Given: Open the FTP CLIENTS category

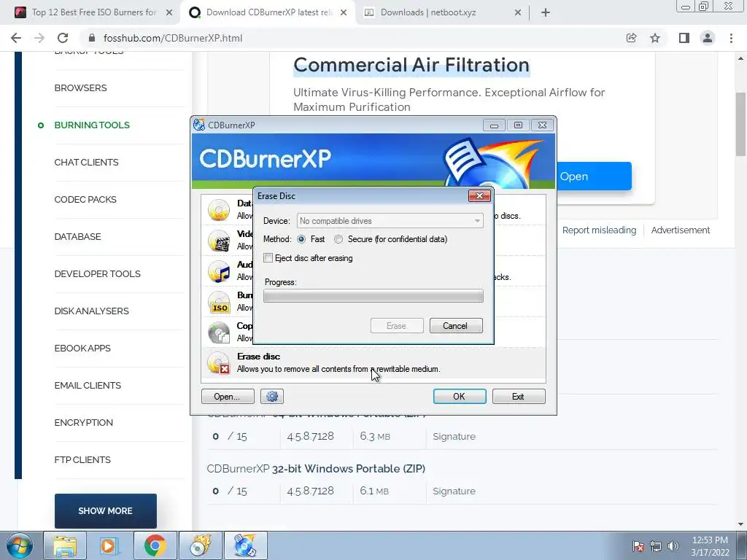Looking at the screenshot, I should pyautogui.click(x=82, y=459).
